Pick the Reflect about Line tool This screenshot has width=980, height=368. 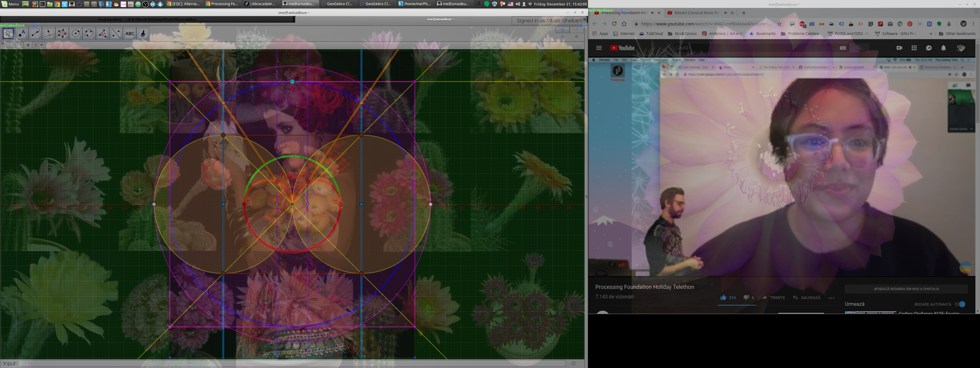pos(116,33)
